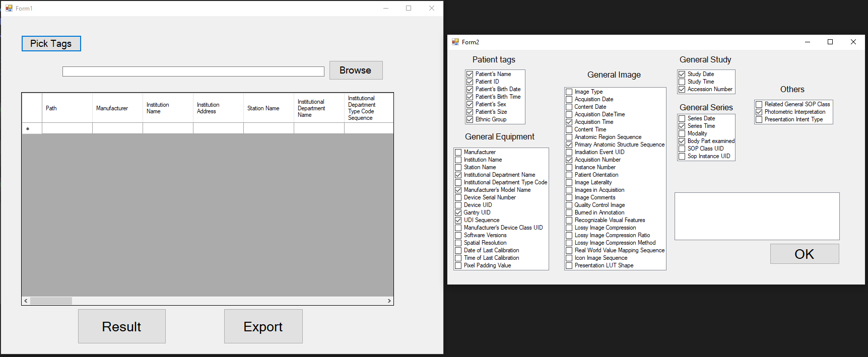The height and width of the screenshot is (357, 868).
Task: Check the Image Comments checkbox
Action: coord(569,197)
